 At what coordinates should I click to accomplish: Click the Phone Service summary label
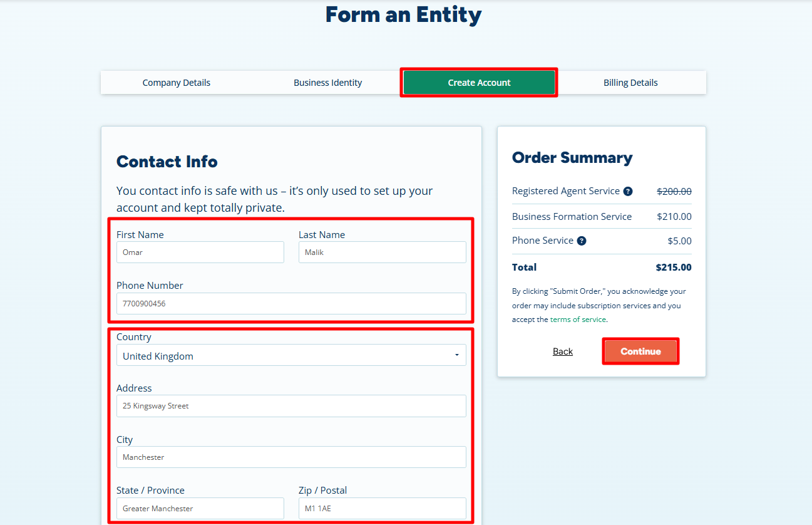[x=542, y=240]
